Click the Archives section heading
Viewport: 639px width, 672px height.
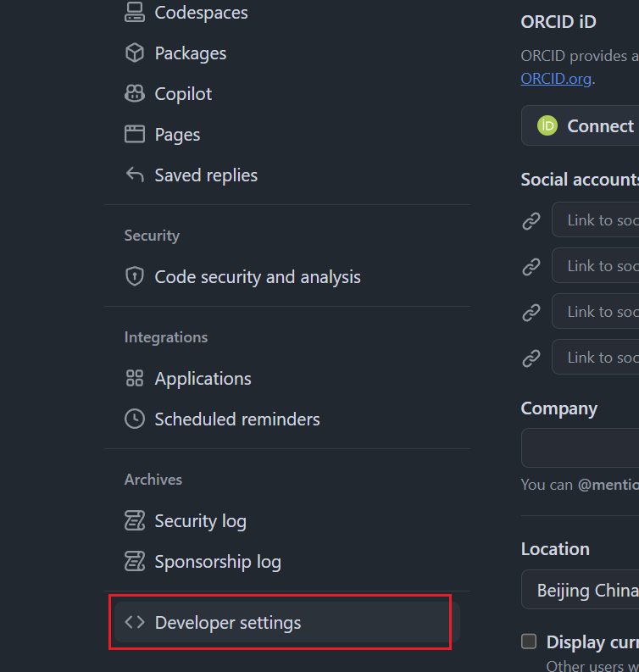(x=153, y=480)
